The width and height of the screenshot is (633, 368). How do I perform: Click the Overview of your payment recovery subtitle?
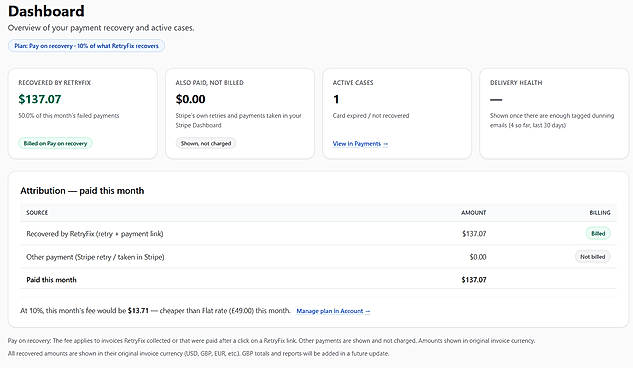pyautogui.click(x=101, y=28)
